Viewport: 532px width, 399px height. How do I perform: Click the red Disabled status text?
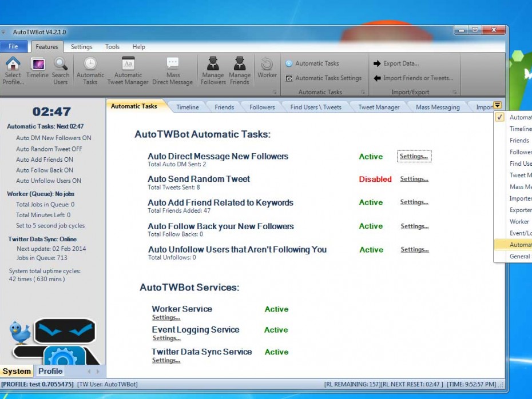pyautogui.click(x=375, y=179)
